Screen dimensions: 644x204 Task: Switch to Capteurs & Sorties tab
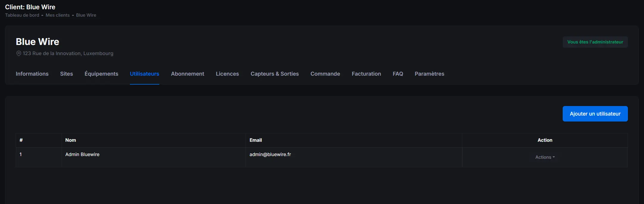pyautogui.click(x=275, y=74)
